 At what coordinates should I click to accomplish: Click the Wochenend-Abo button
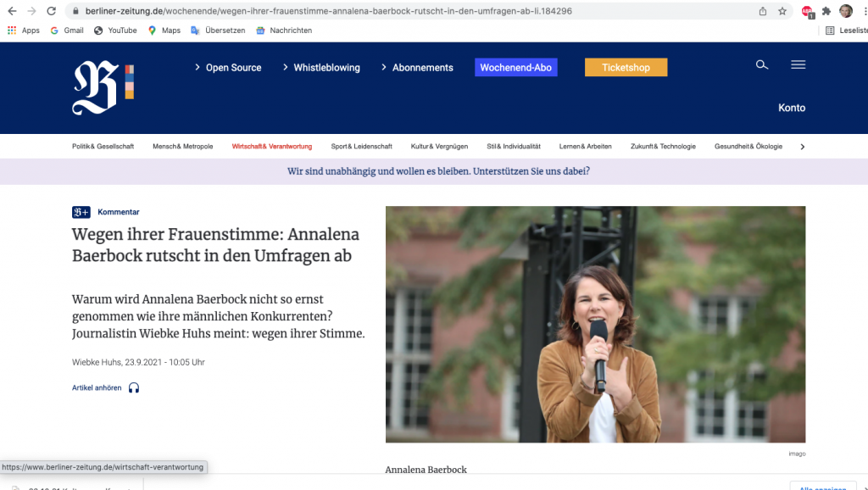tap(515, 68)
